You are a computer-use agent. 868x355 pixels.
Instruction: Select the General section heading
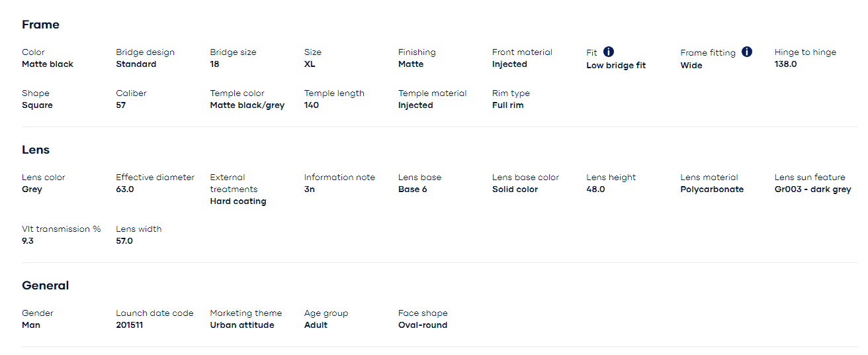pyautogui.click(x=46, y=285)
